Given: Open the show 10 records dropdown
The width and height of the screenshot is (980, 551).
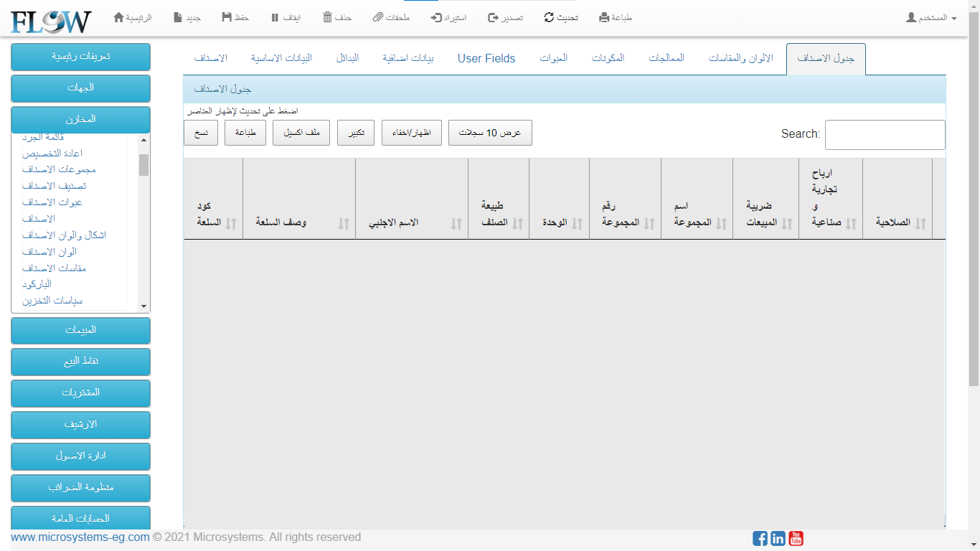Looking at the screenshot, I should click(490, 133).
